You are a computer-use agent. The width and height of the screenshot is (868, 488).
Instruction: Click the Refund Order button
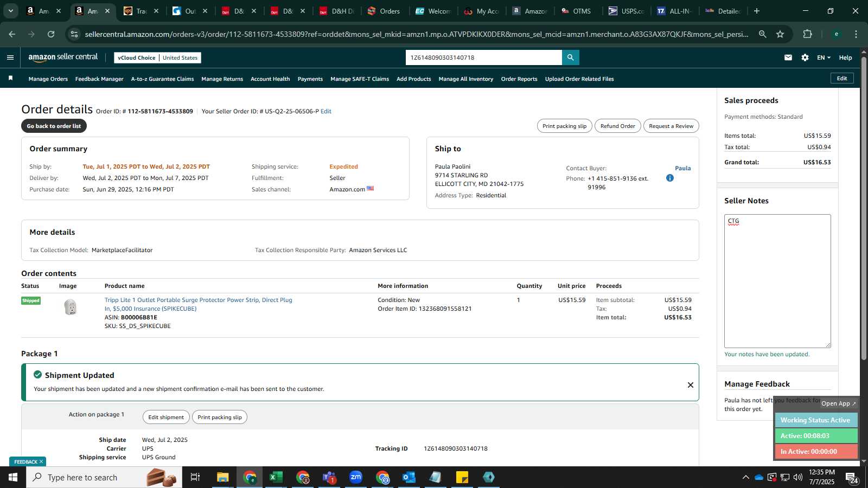pyautogui.click(x=618, y=126)
